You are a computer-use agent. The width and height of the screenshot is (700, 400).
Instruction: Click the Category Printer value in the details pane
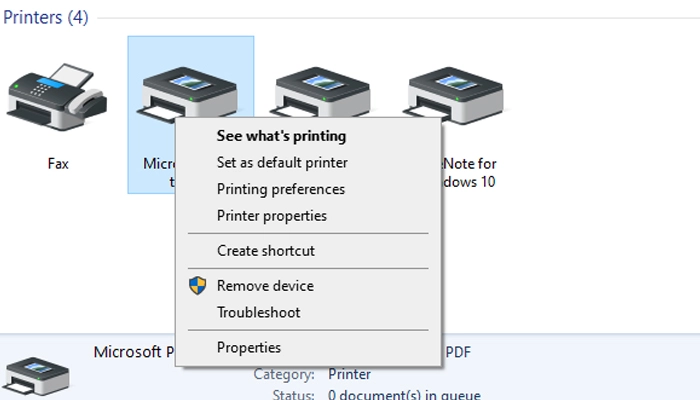click(x=349, y=374)
